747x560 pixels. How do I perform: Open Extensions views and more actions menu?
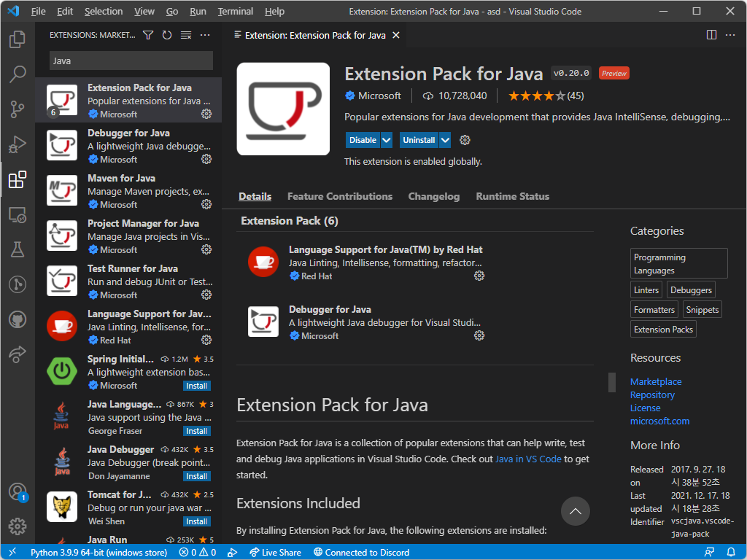[x=205, y=35]
